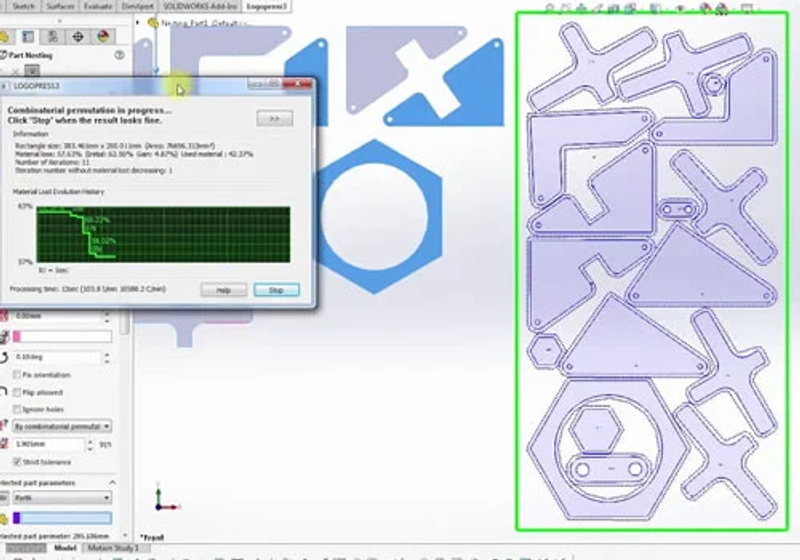Open the PropertyManager tab icon
The width and height of the screenshot is (800, 560).
(28, 36)
